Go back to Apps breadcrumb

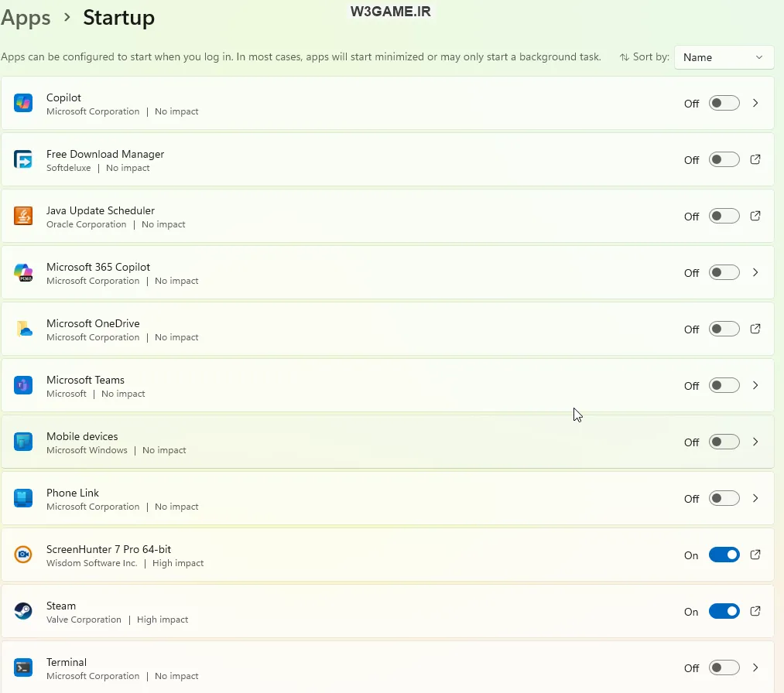pos(26,18)
